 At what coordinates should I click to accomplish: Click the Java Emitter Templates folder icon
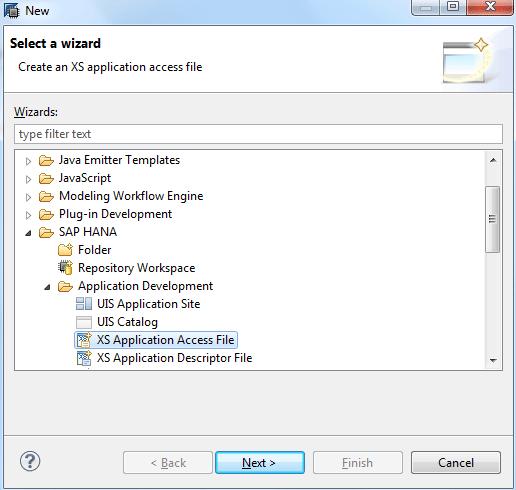coord(46,161)
